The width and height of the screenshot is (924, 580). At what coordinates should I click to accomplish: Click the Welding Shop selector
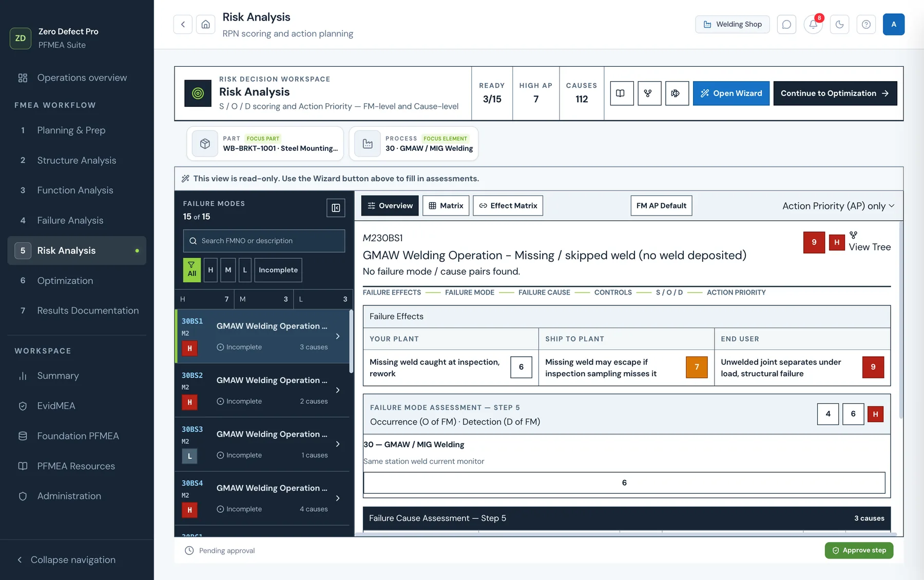733,24
